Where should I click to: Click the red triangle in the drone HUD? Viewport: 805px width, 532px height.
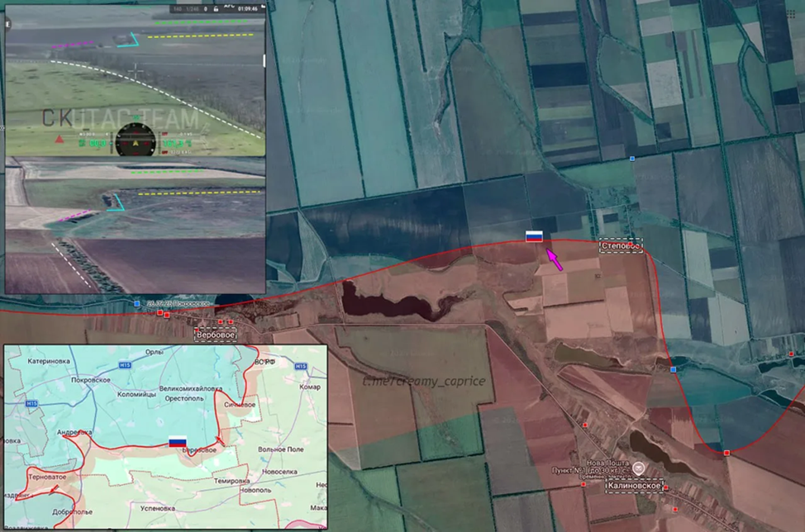coord(60,140)
